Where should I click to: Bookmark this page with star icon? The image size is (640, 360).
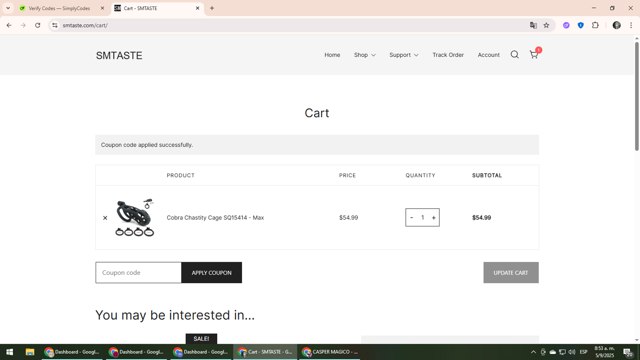(546, 25)
